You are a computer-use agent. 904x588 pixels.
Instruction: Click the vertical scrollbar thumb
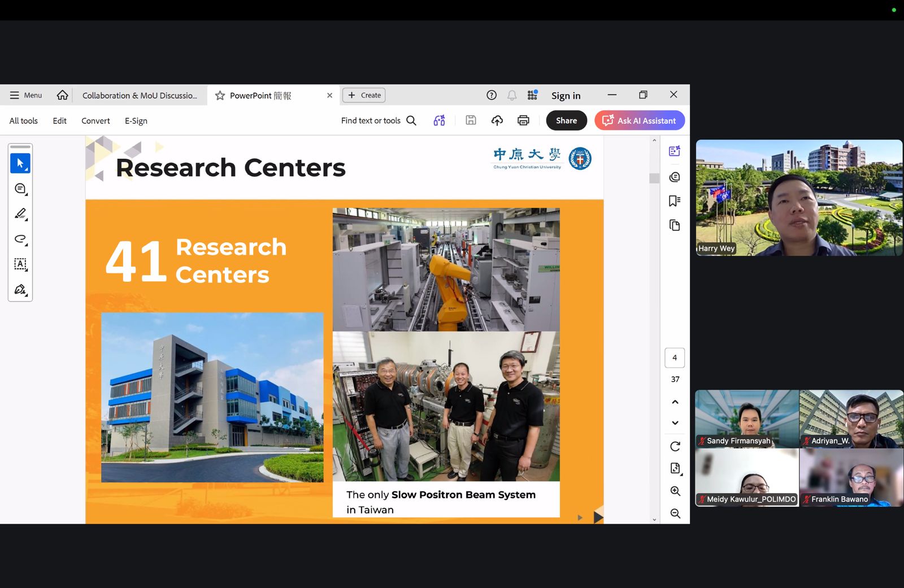[x=654, y=178]
